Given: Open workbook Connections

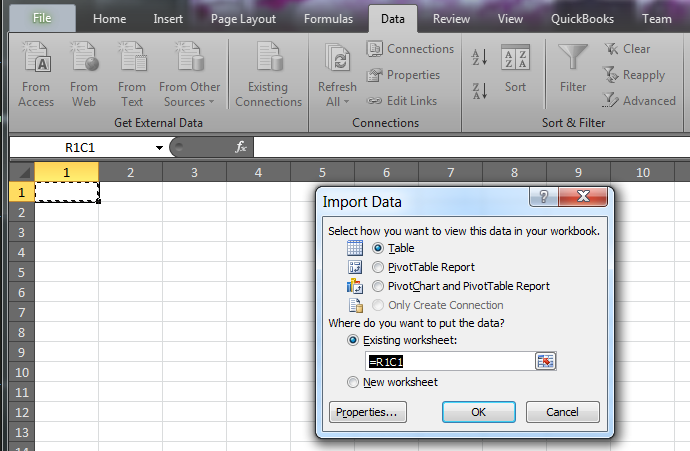Looking at the screenshot, I should 410,49.
